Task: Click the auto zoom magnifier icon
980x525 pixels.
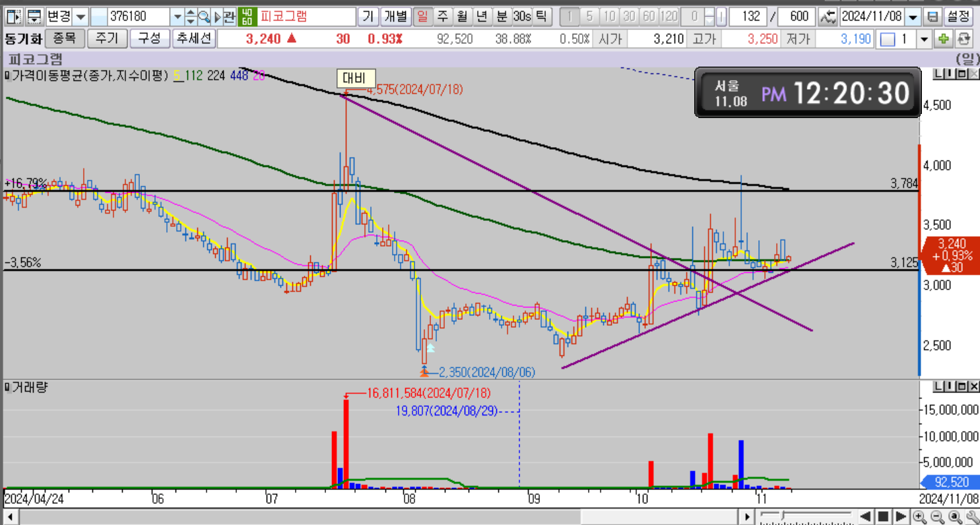Action: (x=954, y=516)
